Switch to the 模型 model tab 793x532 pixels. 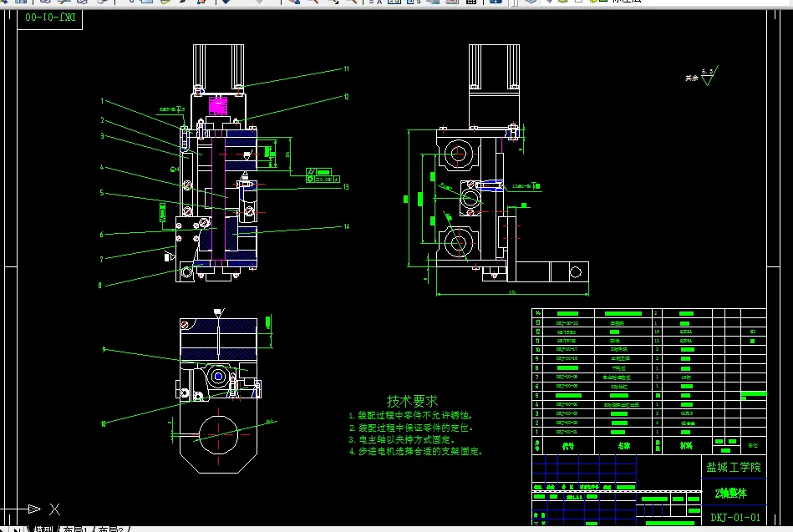point(43,529)
